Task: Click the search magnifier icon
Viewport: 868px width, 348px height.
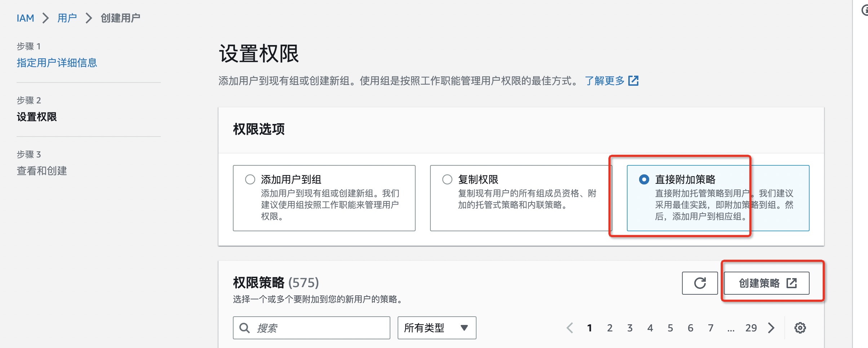Action: pyautogui.click(x=244, y=328)
